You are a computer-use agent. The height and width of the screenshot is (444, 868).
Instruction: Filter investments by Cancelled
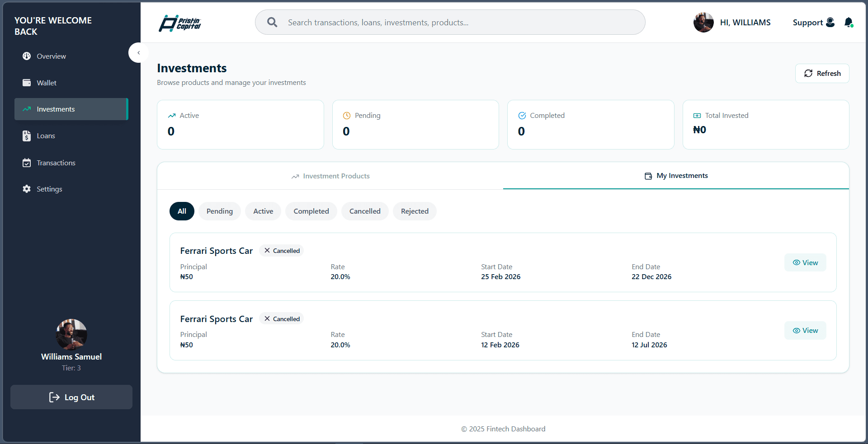pyautogui.click(x=365, y=211)
